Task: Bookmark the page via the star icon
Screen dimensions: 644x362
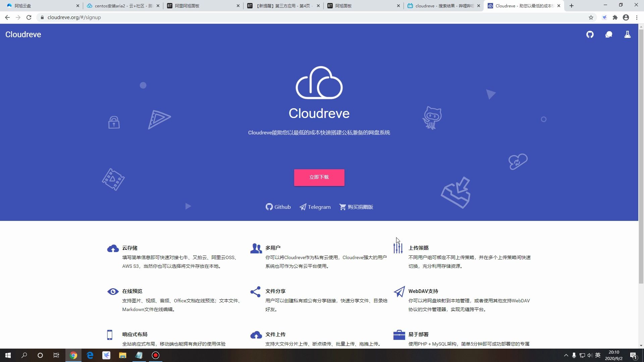Action: 591,17
